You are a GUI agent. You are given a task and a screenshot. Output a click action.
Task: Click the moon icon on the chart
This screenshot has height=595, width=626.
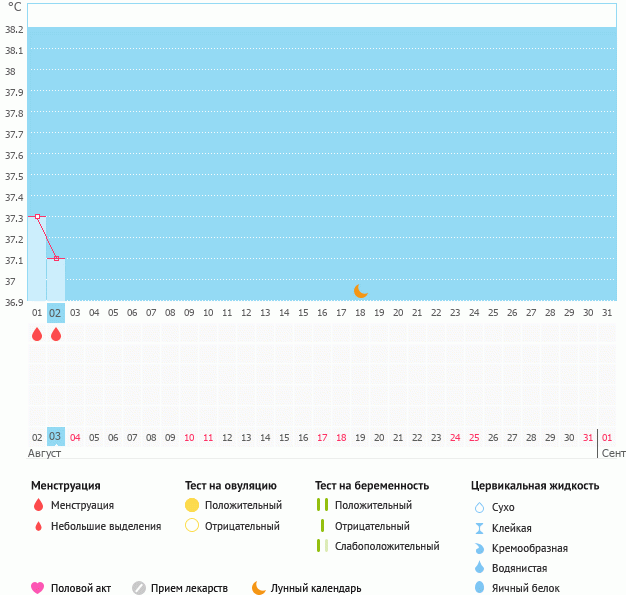361,291
